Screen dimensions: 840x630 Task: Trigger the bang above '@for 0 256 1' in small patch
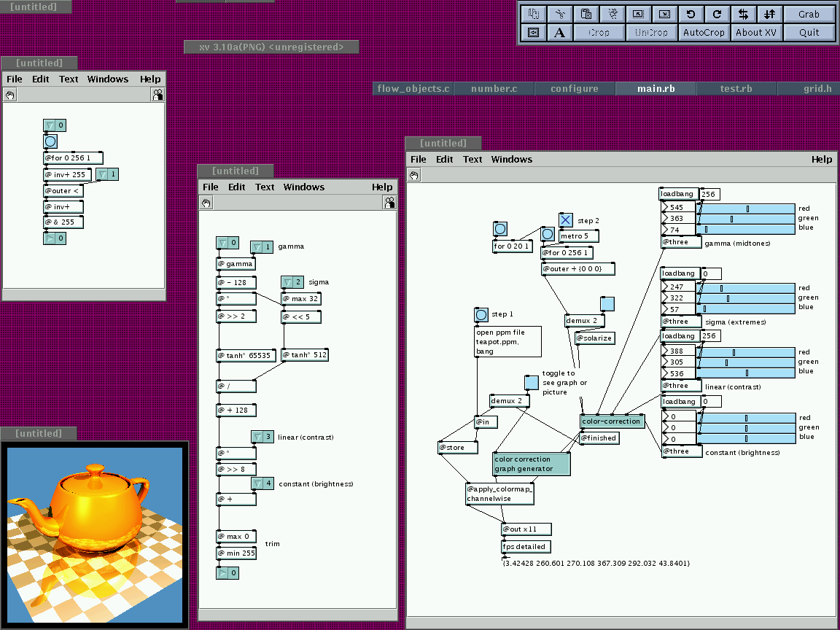[50, 141]
